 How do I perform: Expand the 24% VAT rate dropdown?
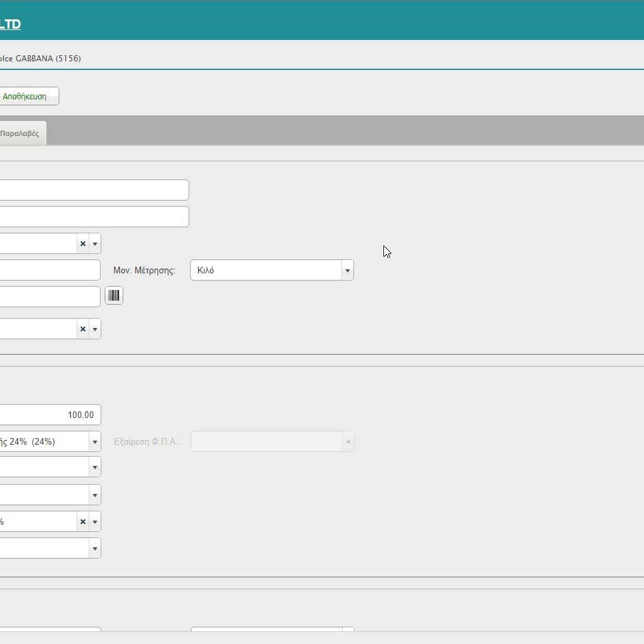pos(95,441)
